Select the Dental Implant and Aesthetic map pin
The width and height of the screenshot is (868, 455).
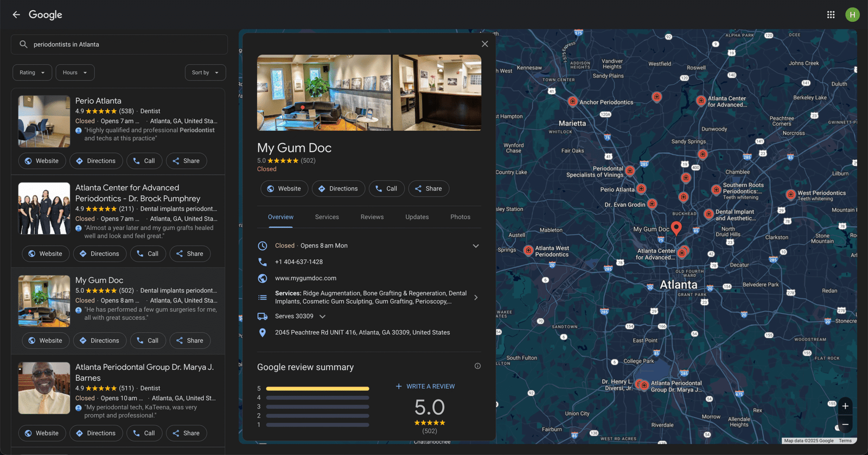(709, 214)
